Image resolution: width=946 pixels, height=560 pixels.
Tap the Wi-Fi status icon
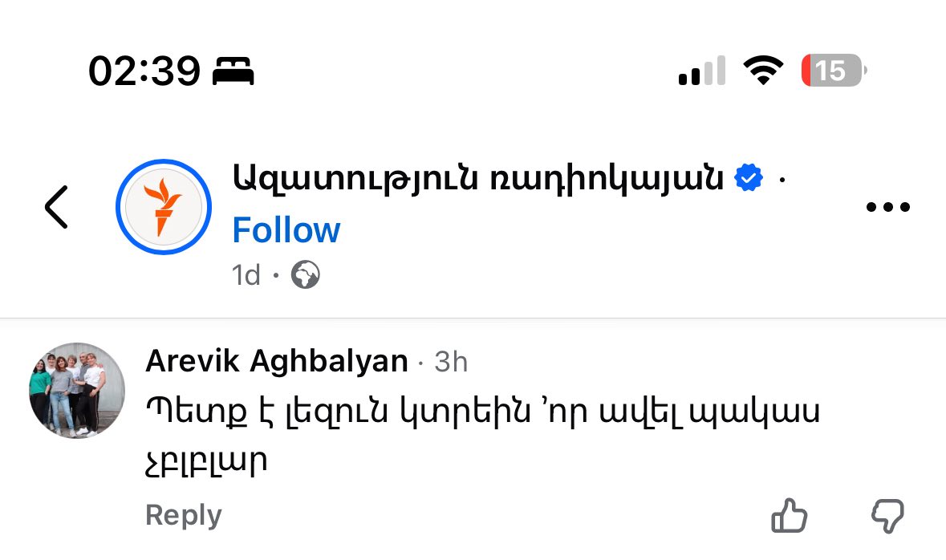click(x=763, y=71)
